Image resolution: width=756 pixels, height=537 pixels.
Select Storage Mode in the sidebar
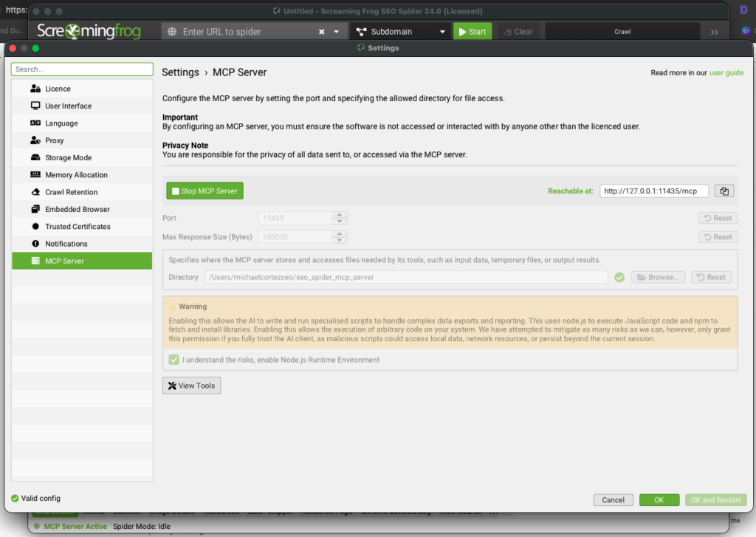(82, 158)
